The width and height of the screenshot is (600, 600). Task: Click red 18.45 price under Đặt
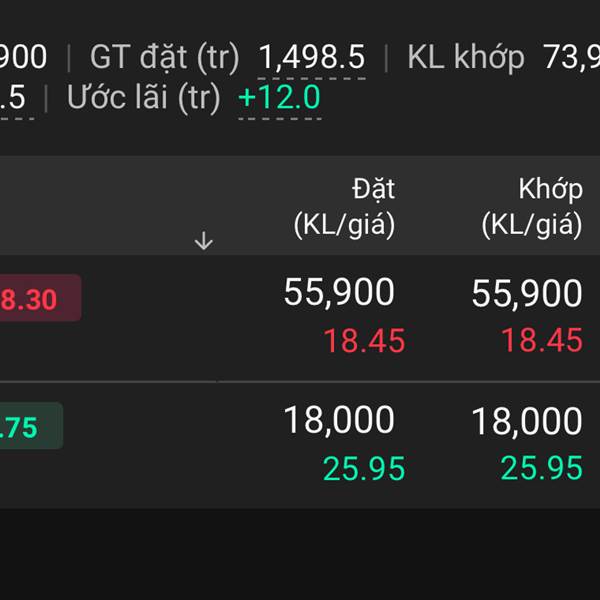364,341
